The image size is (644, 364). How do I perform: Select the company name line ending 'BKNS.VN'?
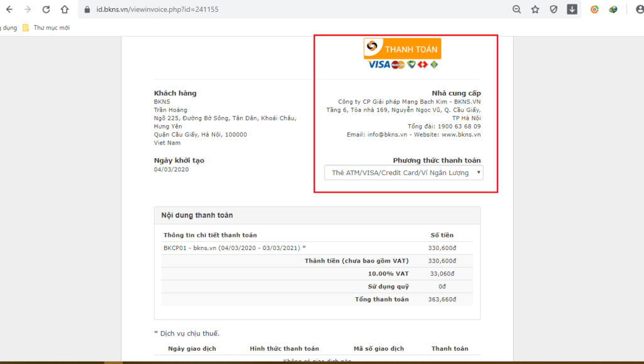point(409,101)
